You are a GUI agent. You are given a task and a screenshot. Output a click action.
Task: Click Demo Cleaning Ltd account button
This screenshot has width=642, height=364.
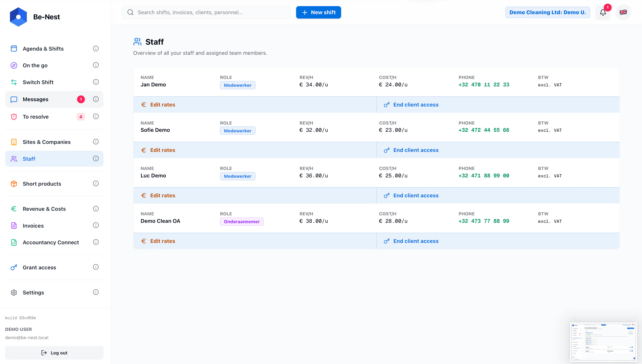coord(548,12)
